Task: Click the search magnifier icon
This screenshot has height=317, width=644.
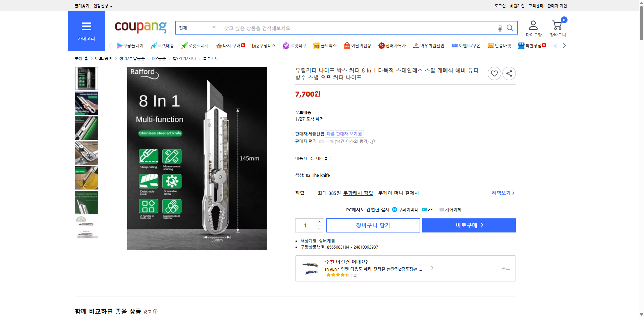Action: (510, 28)
